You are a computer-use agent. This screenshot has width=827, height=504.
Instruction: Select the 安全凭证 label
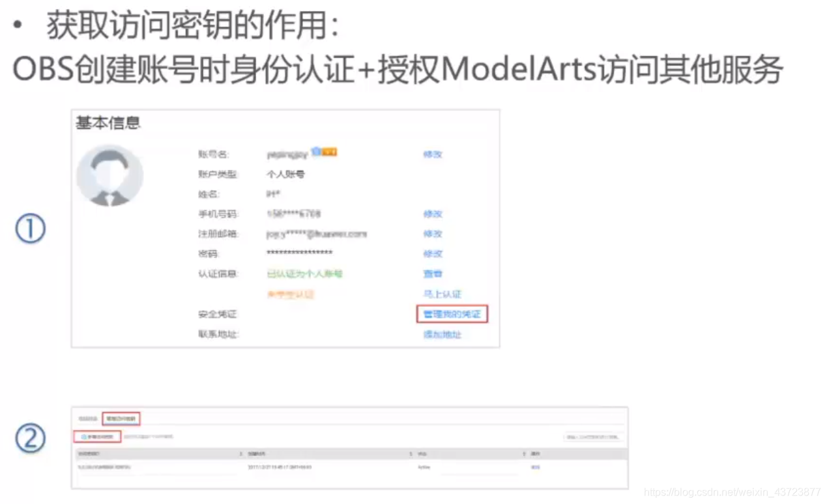pos(218,314)
